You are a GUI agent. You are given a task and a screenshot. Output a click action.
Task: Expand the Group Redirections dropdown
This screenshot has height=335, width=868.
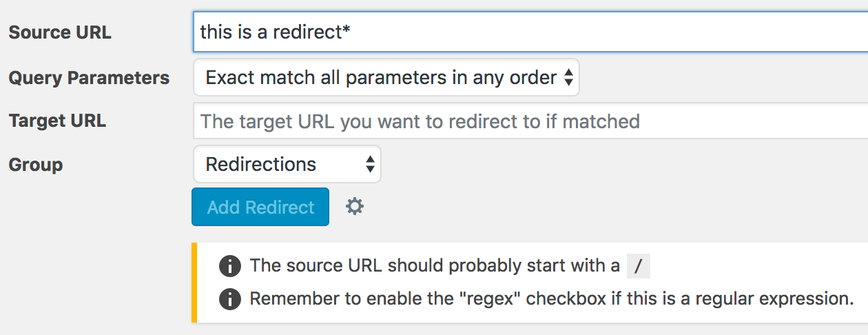pos(287,164)
